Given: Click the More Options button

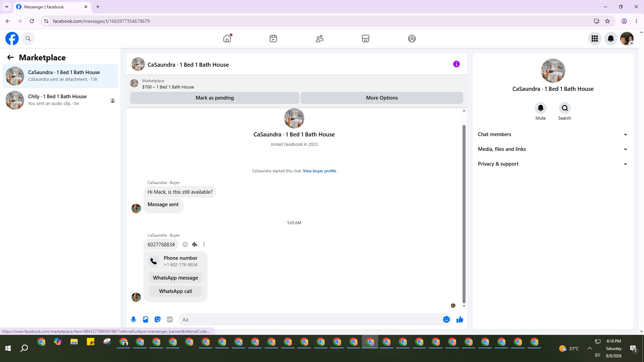Looking at the screenshot, I should pos(382,98).
